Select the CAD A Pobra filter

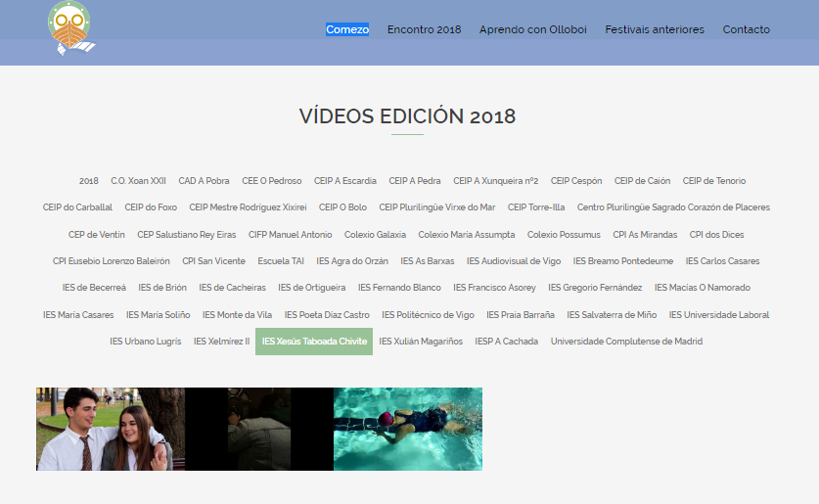[x=204, y=181]
